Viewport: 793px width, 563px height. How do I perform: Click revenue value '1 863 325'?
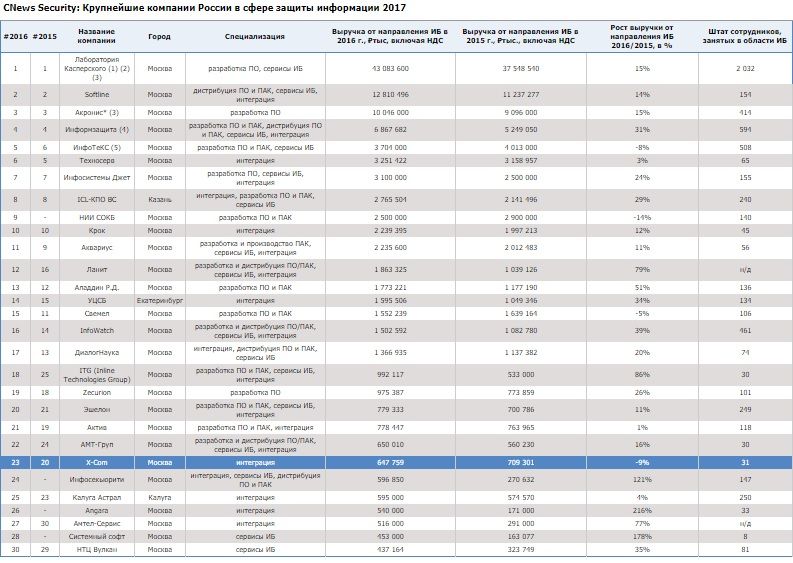[390, 270]
